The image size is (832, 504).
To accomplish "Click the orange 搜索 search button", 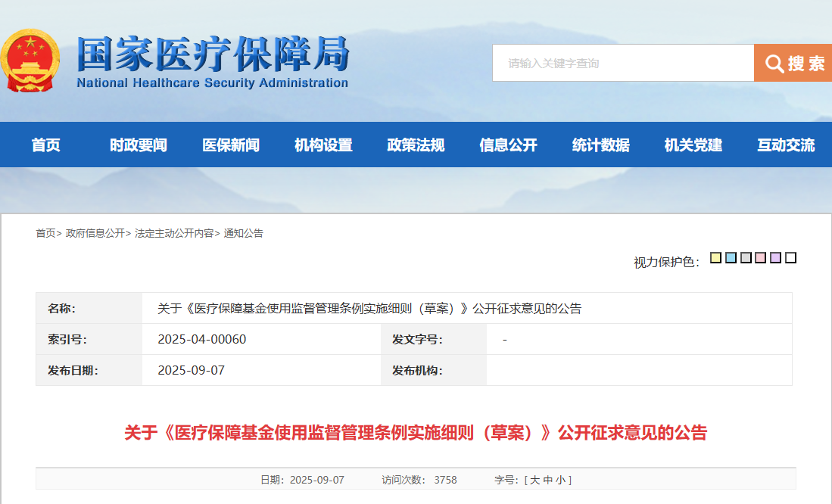I will pos(793,63).
